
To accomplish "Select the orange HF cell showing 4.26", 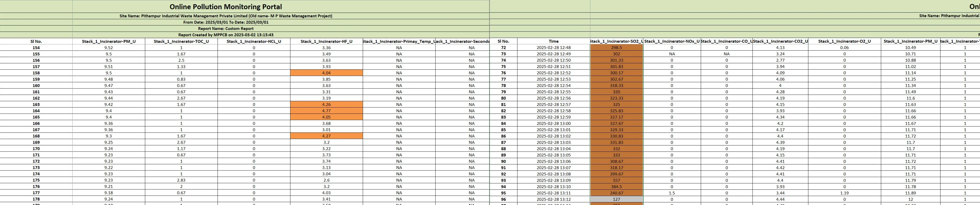I will point(326,105).
